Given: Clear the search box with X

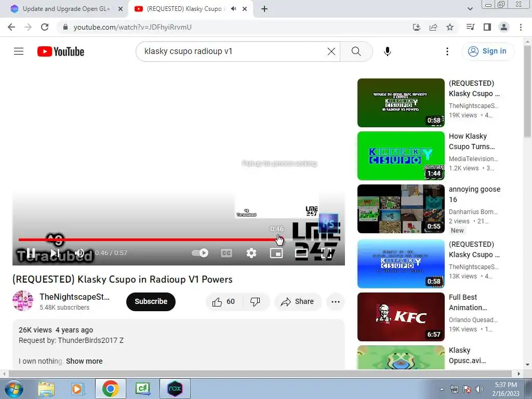Looking at the screenshot, I should click(331, 51).
